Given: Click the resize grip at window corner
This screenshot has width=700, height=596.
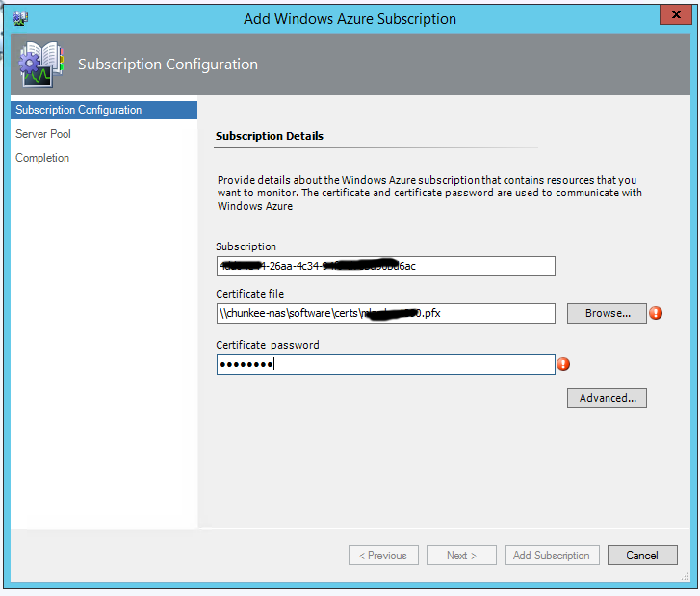Looking at the screenshot, I should (x=685, y=576).
